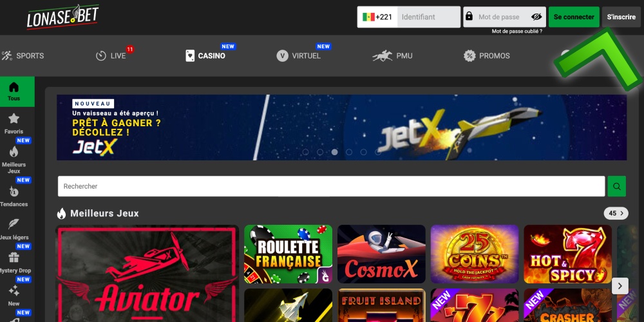Open the yellow jet game tile

tap(289, 305)
